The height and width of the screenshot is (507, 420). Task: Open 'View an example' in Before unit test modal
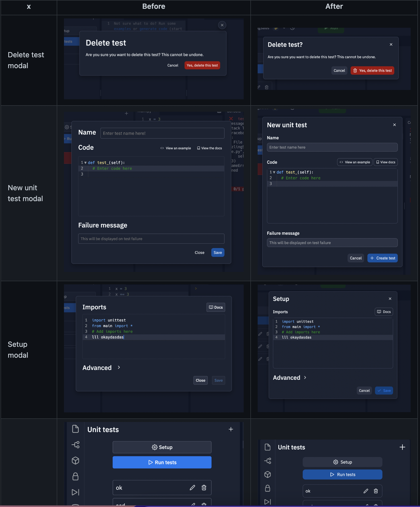pyautogui.click(x=176, y=148)
